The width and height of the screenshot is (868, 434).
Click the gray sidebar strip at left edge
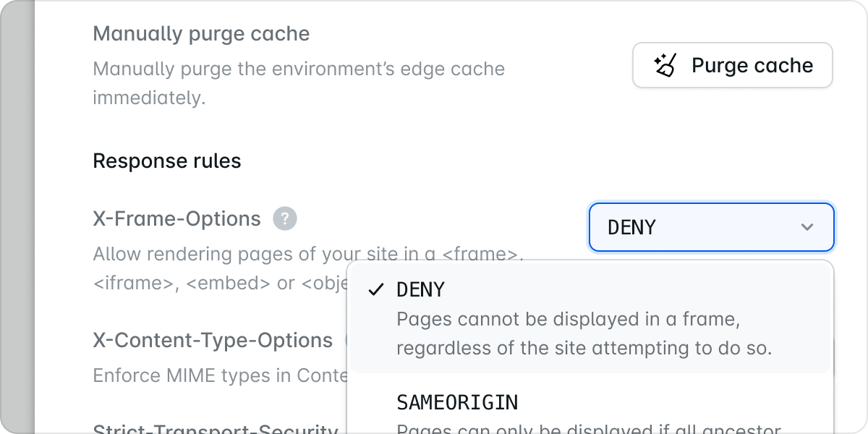pos(17,217)
